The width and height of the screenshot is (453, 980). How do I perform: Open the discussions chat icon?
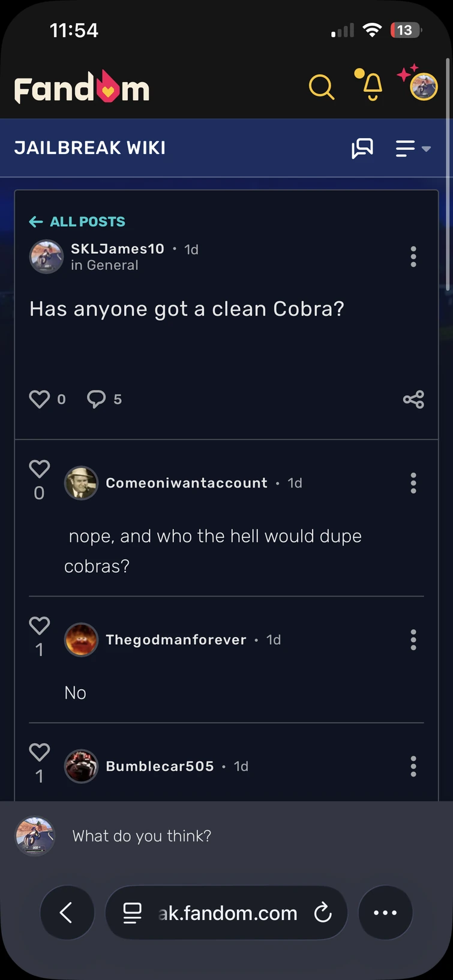click(362, 148)
